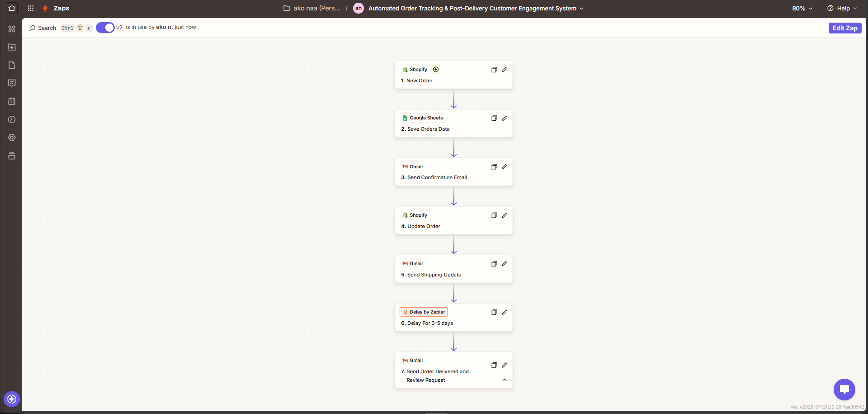Click the Zaps lightning logo
Viewport: 868px width, 414px height.
[45, 8]
